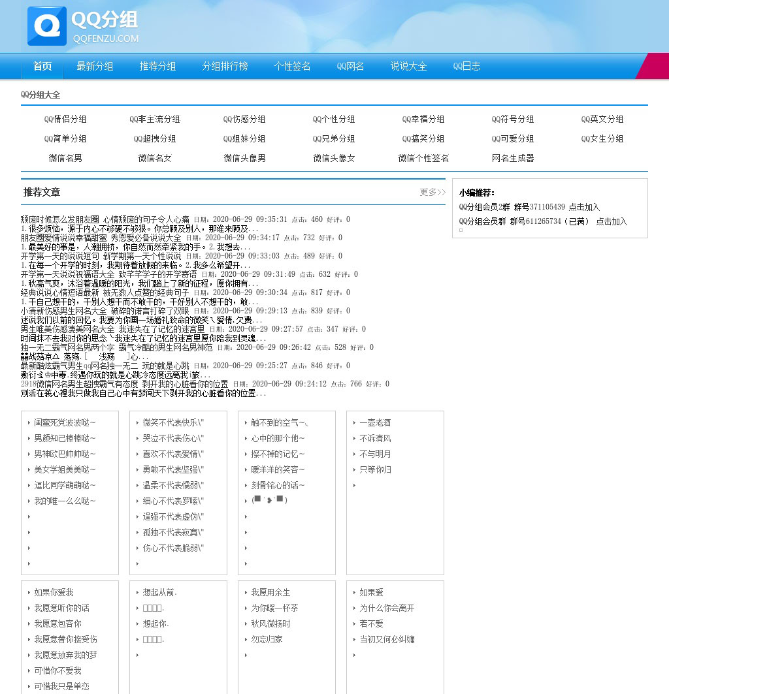Open the QQ情侣分组 category link
Viewport: 784px width, 694px height.
pyautogui.click(x=65, y=119)
